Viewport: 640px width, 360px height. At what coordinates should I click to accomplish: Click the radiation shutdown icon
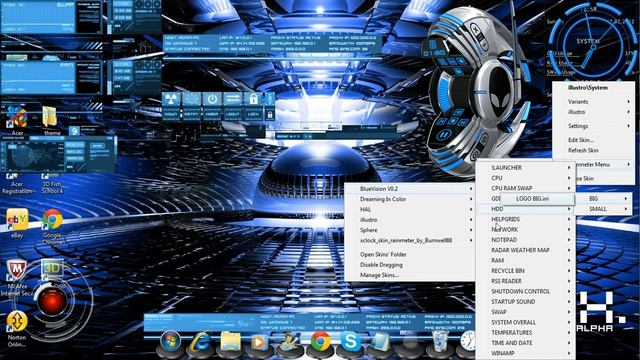point(171,99)
